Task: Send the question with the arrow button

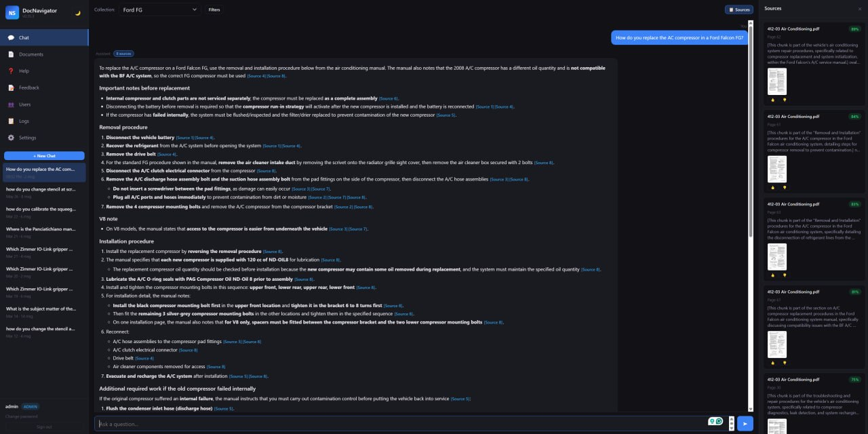Action: tap(745, 424)
